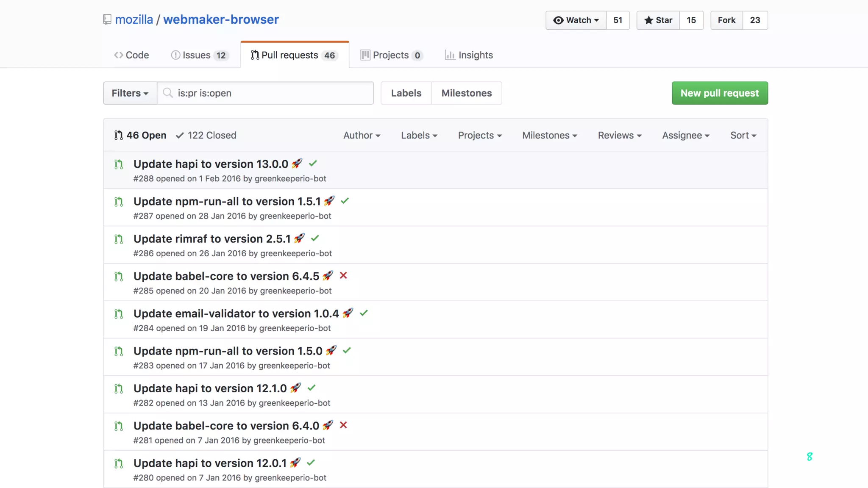Show the 122 Closed pull requests

pyautogui.click(x=206, y=136)
